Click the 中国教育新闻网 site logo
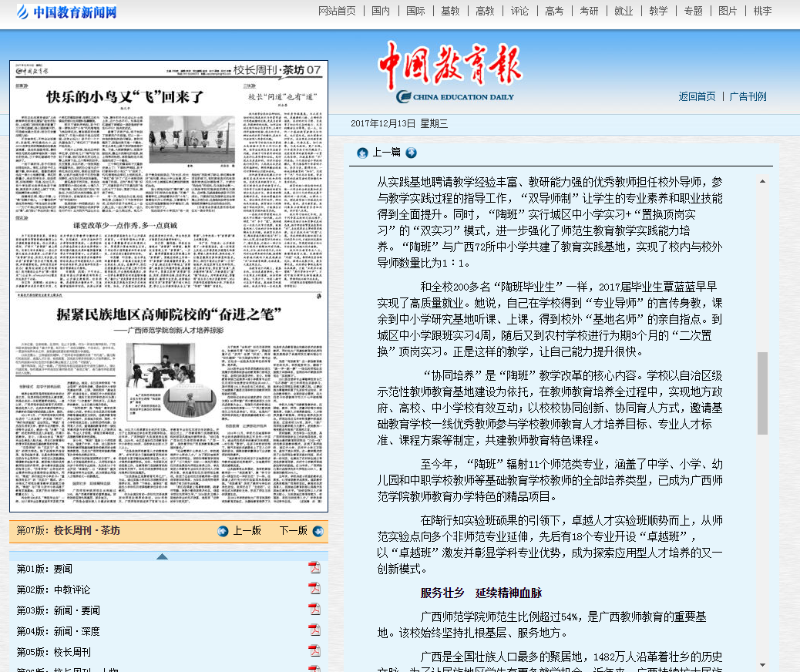 tap(67, 12)
